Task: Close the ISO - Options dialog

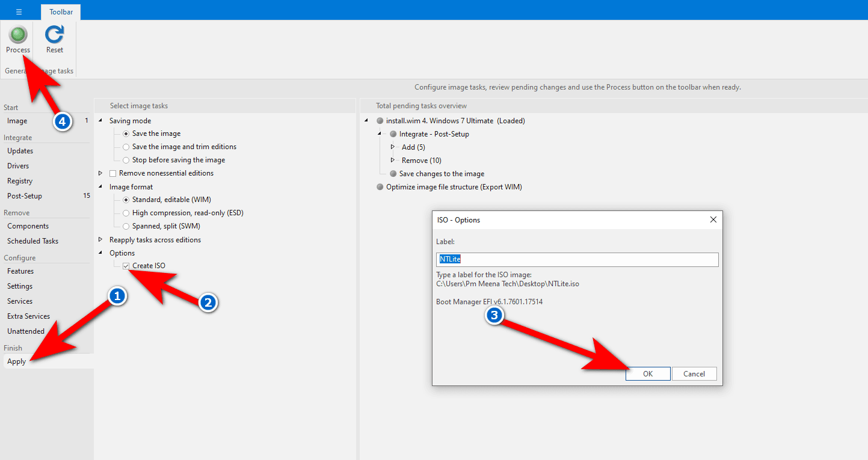Action: 713,220
